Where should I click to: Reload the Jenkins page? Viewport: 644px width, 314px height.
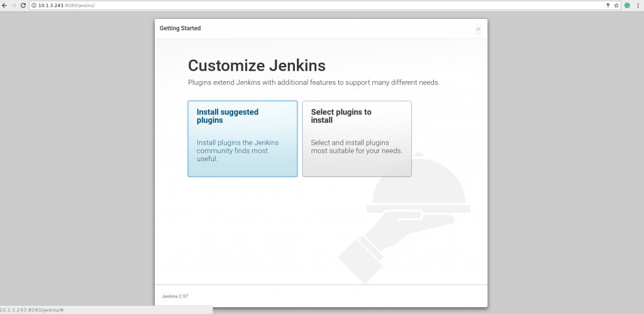coord(23,5)
